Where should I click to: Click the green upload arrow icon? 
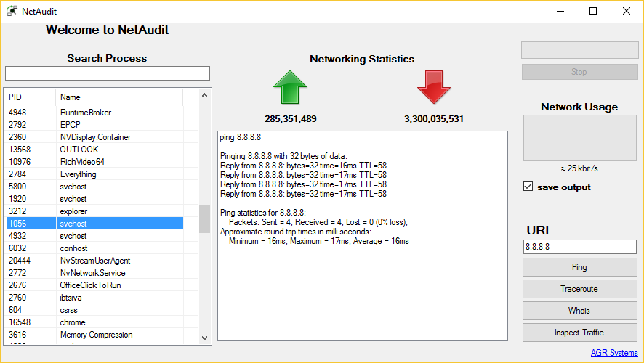point(291,90)
